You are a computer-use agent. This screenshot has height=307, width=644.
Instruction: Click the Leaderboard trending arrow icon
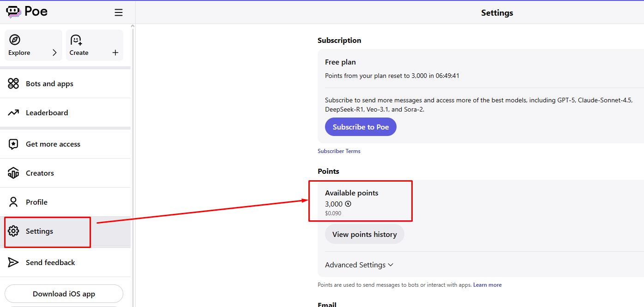coord(13,112)
